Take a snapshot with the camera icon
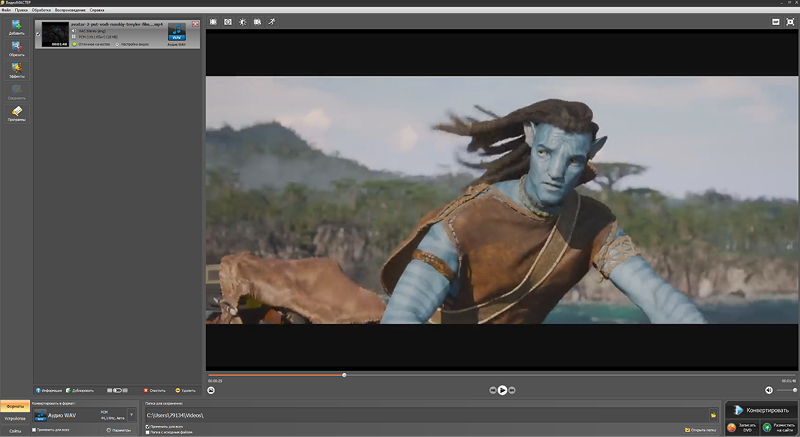Viewport: 800px width, 437px height. point(211,390)
